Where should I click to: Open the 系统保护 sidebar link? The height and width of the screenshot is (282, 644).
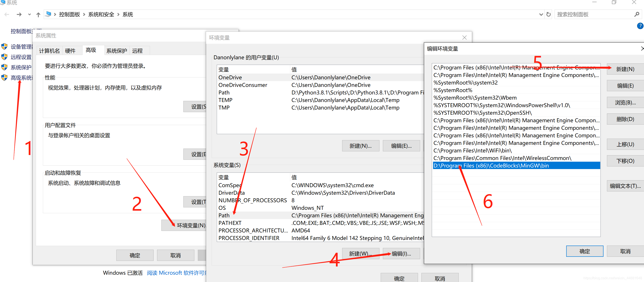coord(21,67)
